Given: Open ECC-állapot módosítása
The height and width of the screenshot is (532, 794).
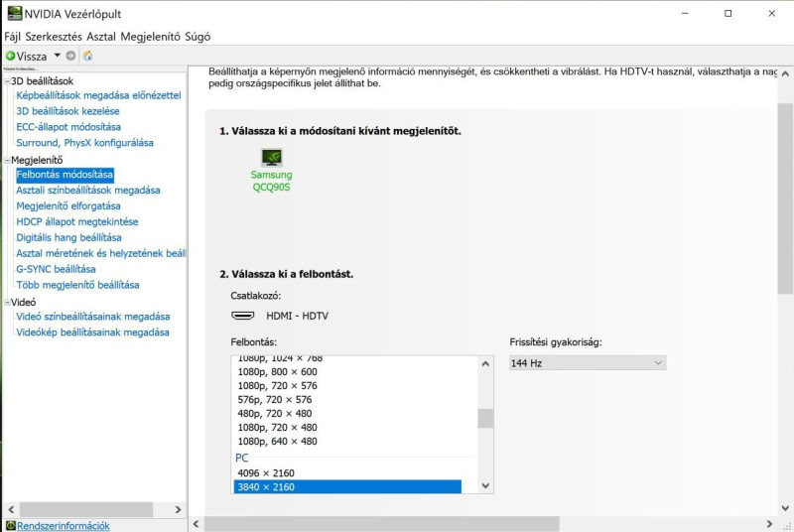Looking at the screenshot, I should [x=68, y=126].
